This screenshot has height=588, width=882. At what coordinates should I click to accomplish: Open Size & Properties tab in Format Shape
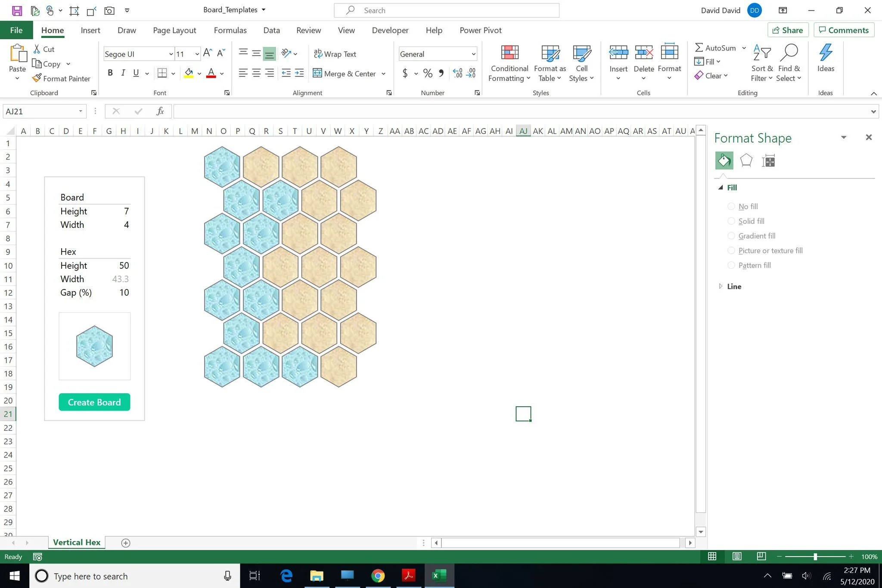(768, 161)
